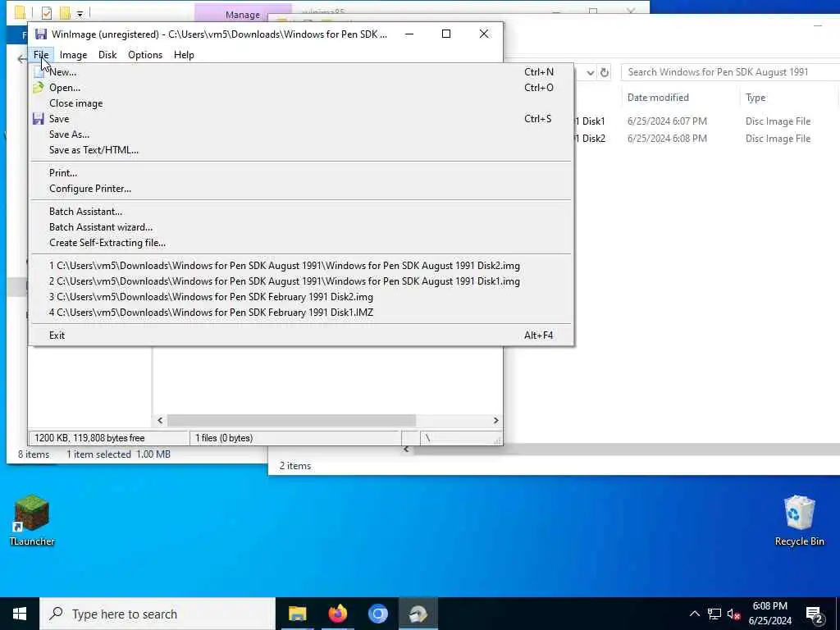Click the muted volume tray icon
Viewport: 840px width, 630px height.
(x=734, y=614)
